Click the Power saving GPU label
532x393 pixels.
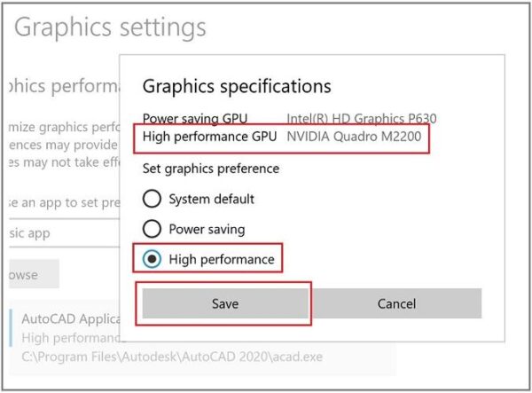point(195,119)
